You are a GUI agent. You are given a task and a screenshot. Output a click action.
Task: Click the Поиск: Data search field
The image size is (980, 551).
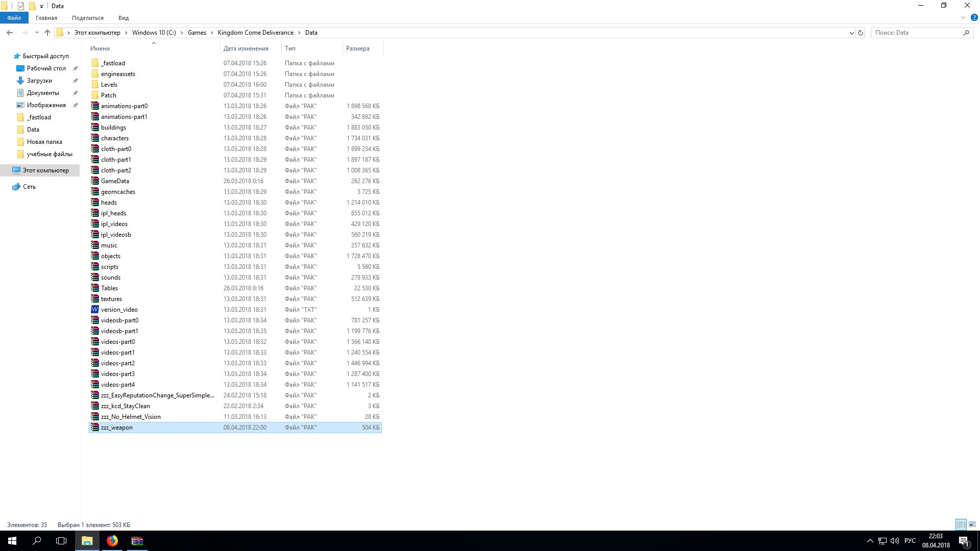click(916, 33)
